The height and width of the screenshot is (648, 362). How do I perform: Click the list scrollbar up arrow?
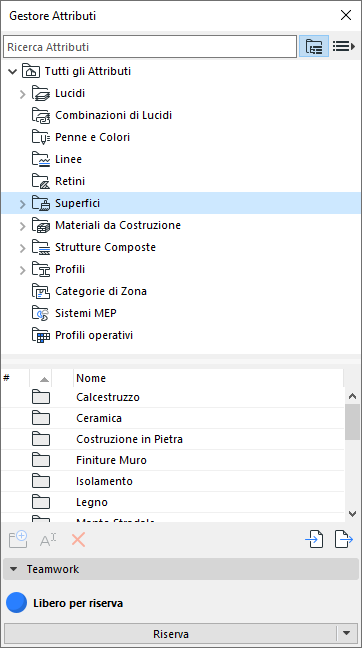click(352, 396)
